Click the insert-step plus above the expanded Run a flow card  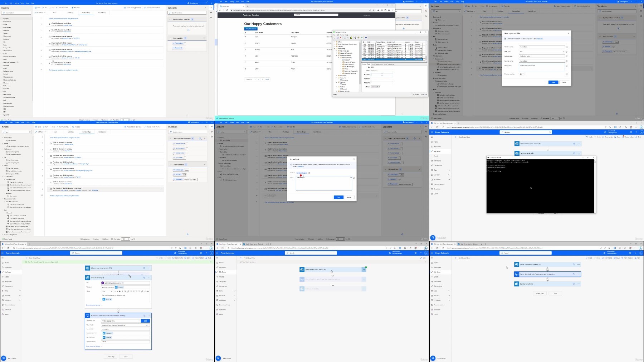[118, 310]
